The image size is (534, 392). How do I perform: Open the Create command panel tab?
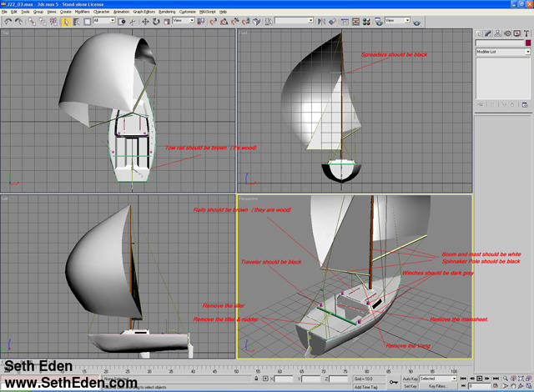click(x=481, y=33)
